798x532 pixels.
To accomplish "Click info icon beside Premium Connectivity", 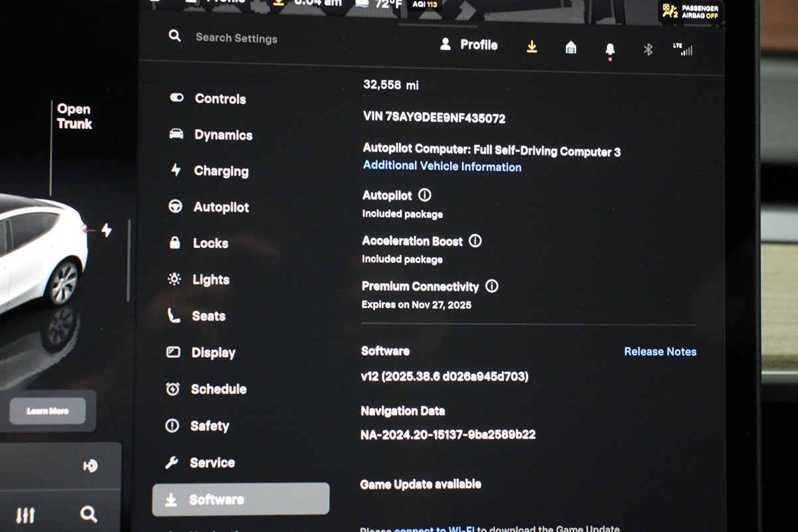I will (491, 286).
